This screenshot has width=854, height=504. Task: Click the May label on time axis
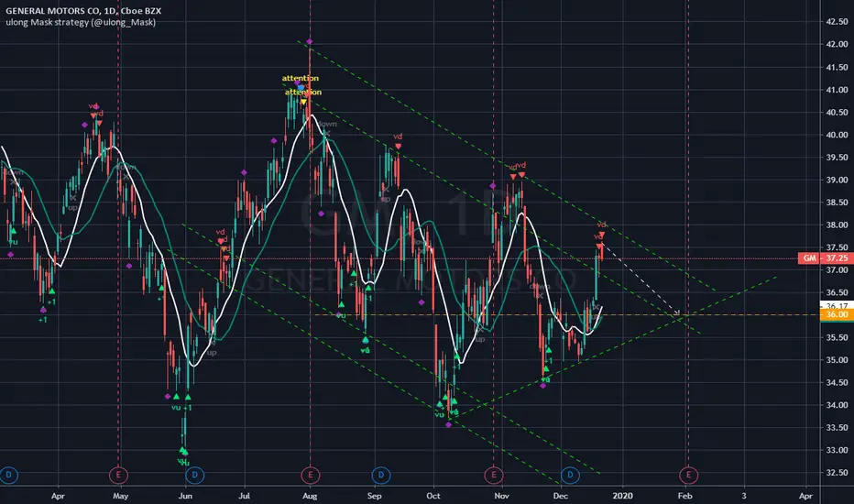tap(120, 496)
